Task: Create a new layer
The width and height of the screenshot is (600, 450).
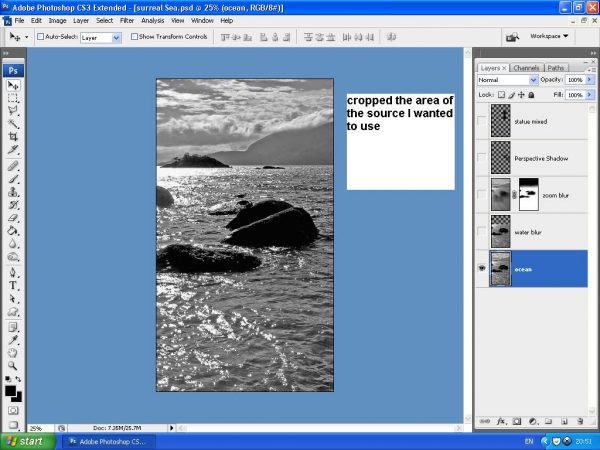Action: pos(564,421)
